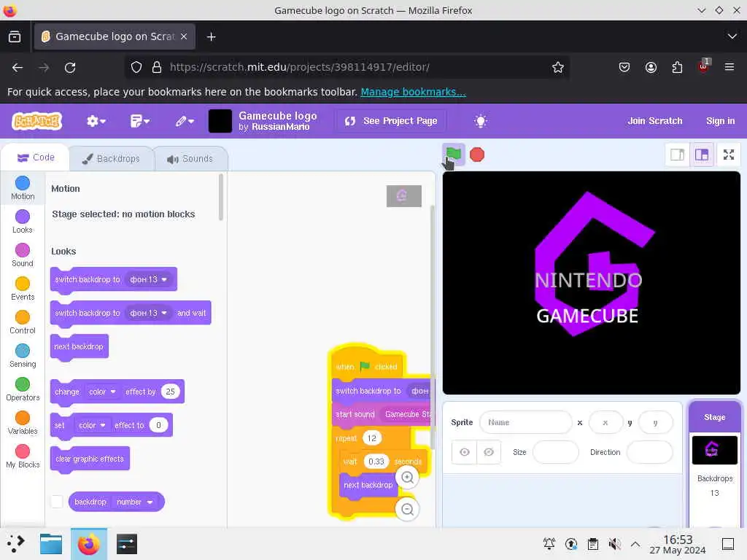
Task: Select the Motion block category
Action: pyautogui.click(x=23, y=189)
